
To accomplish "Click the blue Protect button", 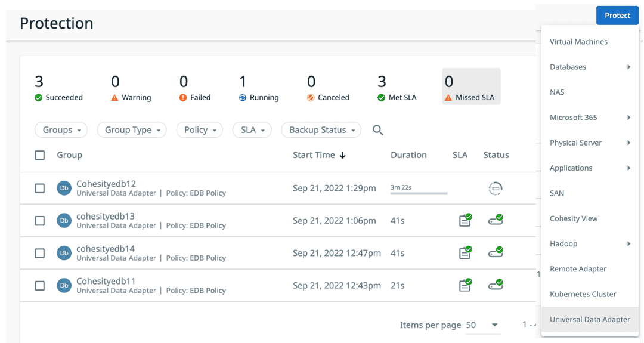I will (x=617, y=16).
